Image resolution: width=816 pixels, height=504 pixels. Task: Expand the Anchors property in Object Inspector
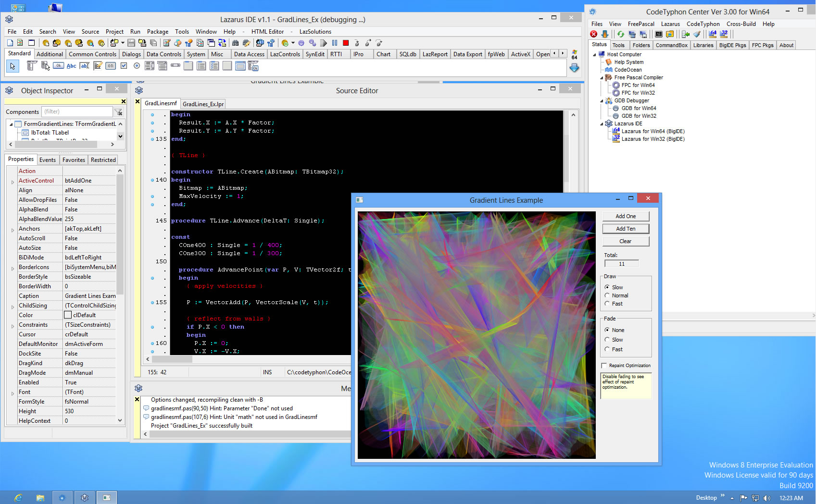(x=13, y=230)
